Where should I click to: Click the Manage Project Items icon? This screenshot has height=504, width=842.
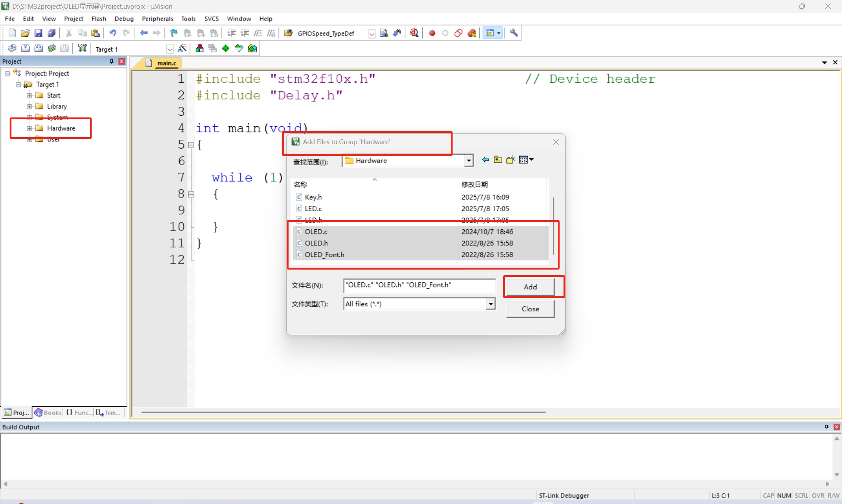200,49
